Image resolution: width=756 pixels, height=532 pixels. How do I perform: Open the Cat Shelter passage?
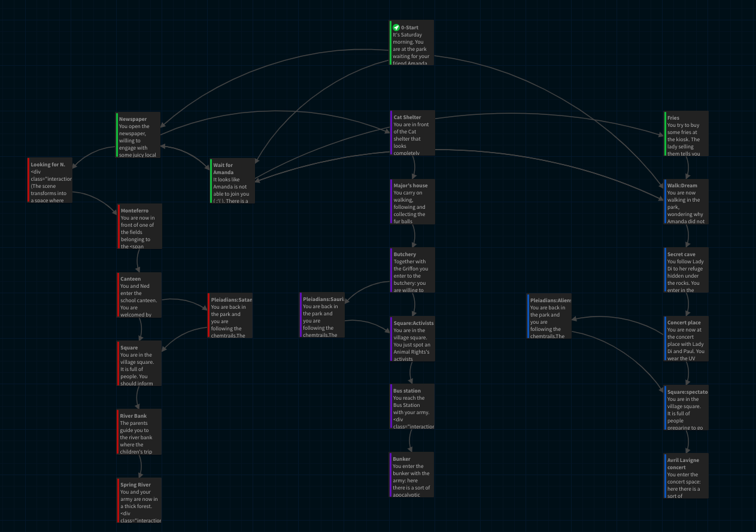412,133
